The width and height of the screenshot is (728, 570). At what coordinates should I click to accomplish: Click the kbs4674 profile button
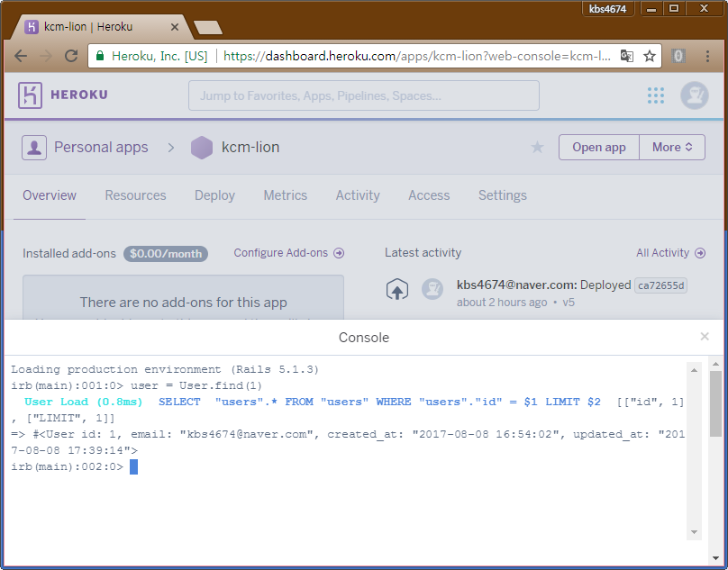tap(607, 9)
